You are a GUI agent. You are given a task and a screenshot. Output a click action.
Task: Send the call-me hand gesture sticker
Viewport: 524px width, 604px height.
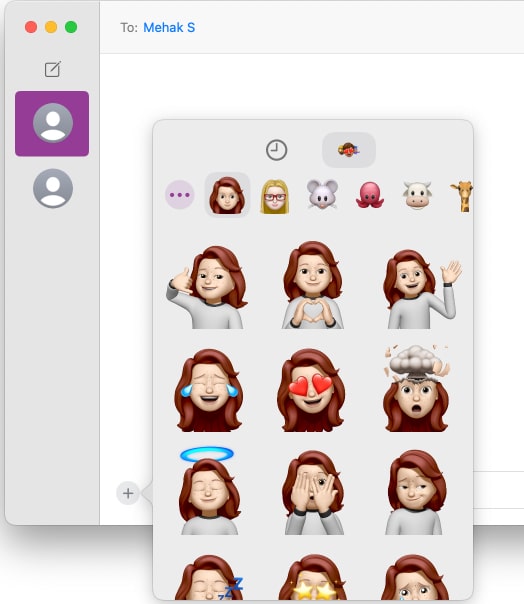tap(207, 287)
